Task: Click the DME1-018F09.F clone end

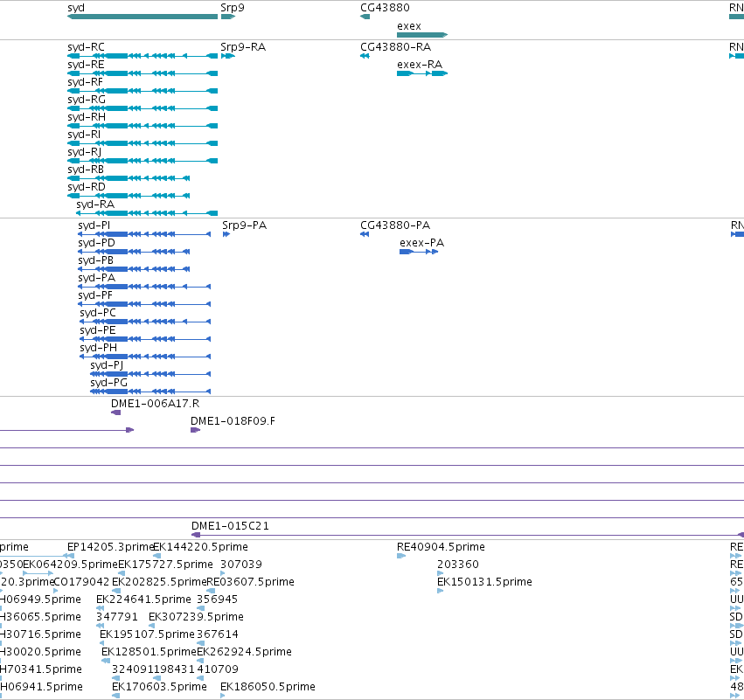Action: tap(196, 430)
